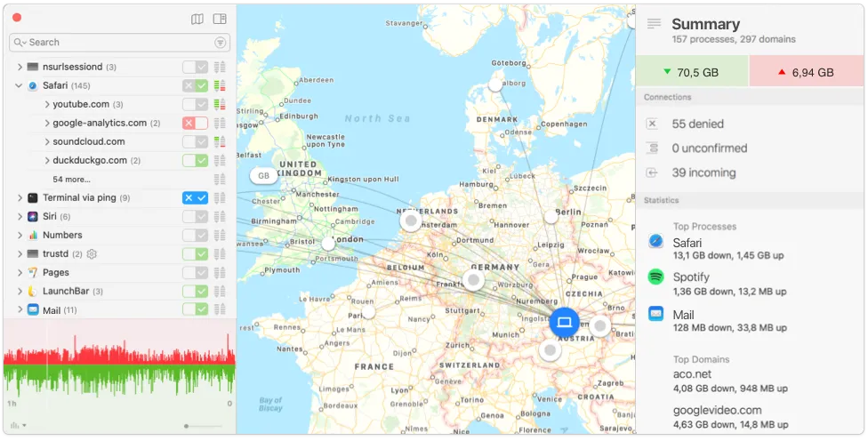This screenshot has height=441, width=868.
Task: Click the traffic meter for Safari row
Action: click(x=220, y=85)
